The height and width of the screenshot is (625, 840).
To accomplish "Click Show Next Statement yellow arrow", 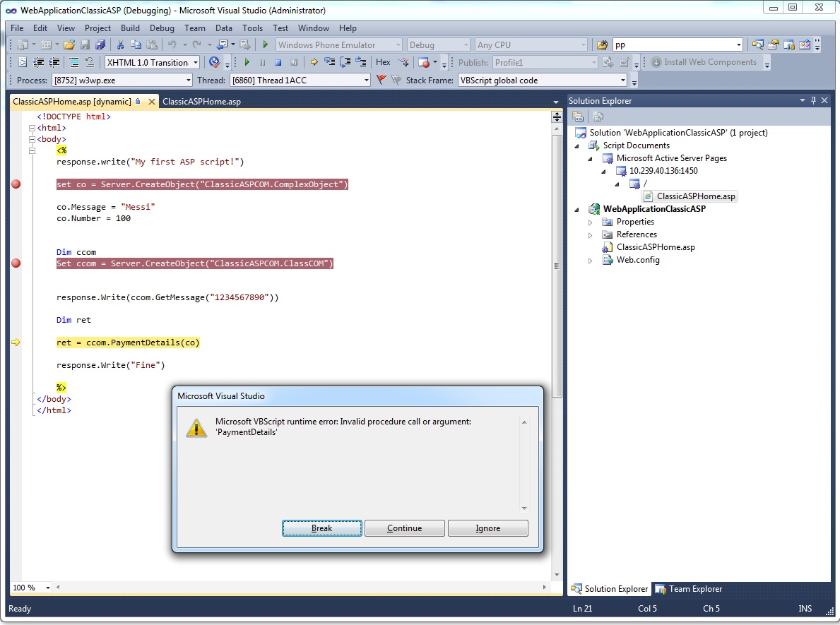I will coord(314,63).
